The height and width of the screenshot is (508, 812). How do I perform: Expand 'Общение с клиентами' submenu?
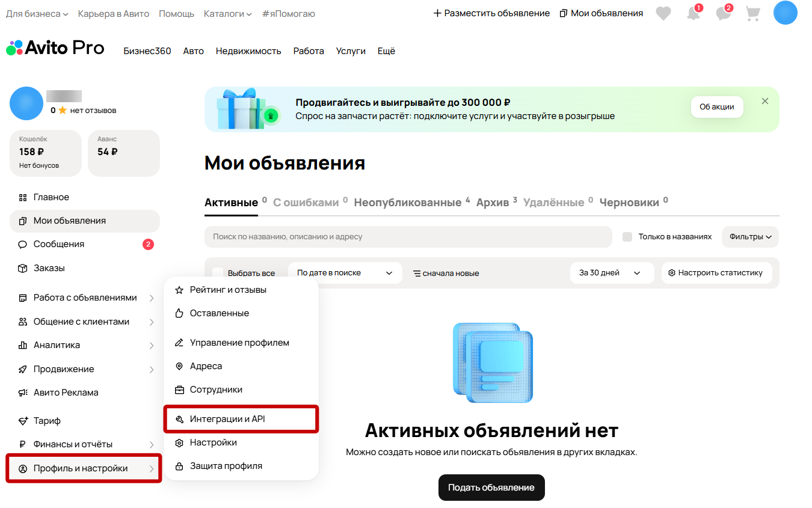(85, 322)
